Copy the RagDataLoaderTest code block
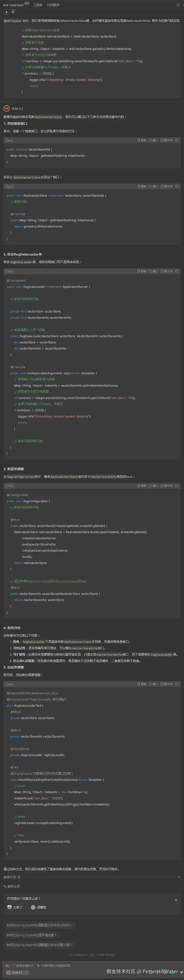The width and height of the screenshot is (184, 980). click(x=142, y=684)
